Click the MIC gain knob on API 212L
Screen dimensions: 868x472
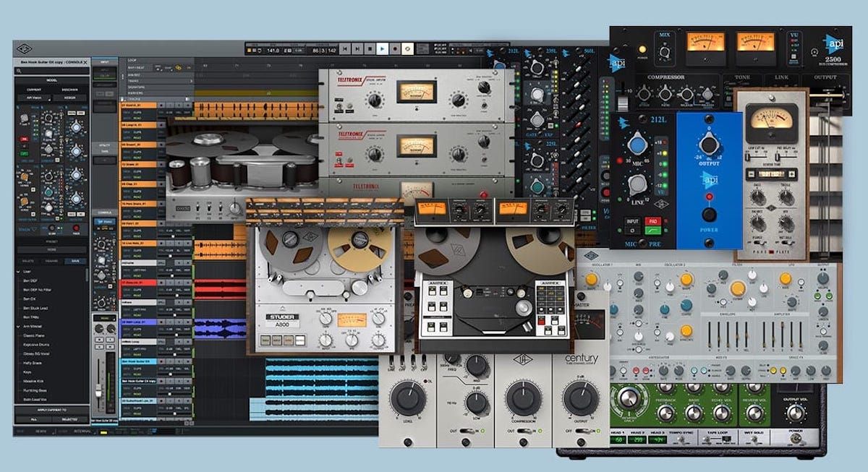[637, 144]
